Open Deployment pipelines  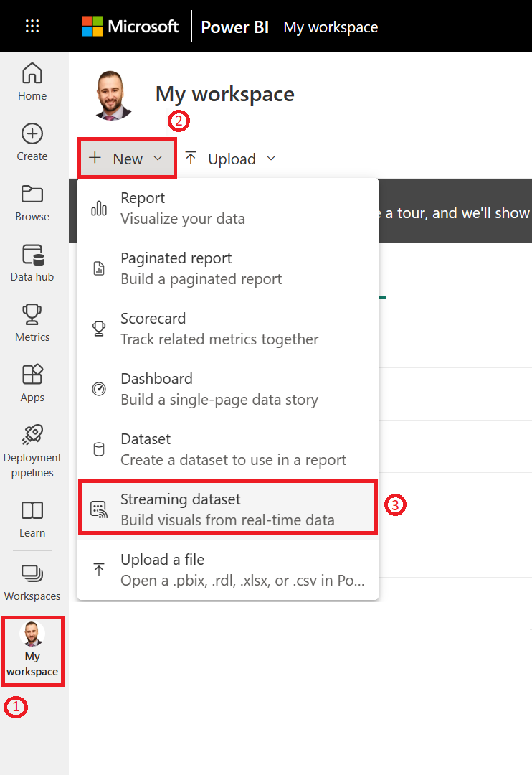pyautogui.click(x=32, y=451)
